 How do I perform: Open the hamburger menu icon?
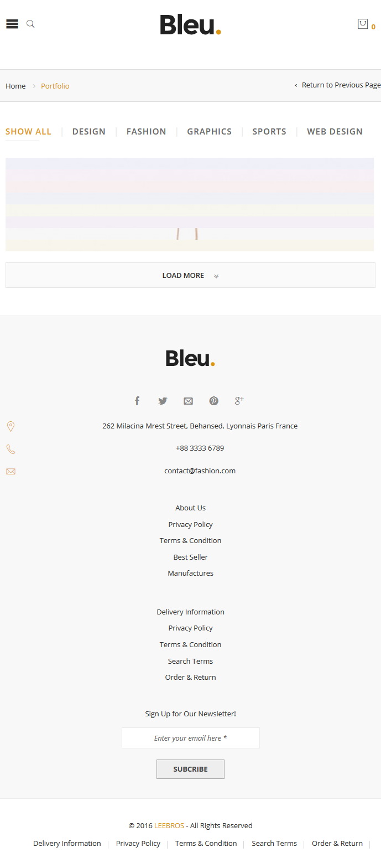pyautogui.click(x=12, y=24)
